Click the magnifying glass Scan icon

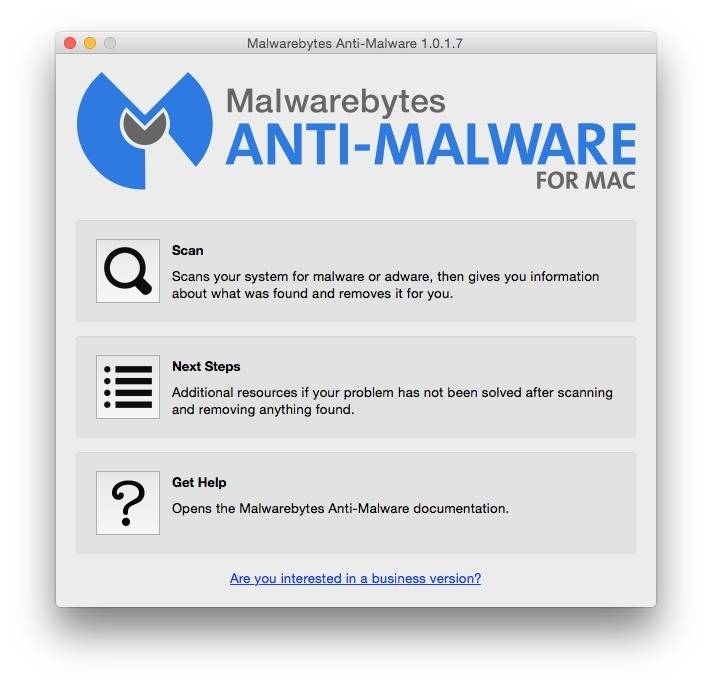tap(128, 271)
